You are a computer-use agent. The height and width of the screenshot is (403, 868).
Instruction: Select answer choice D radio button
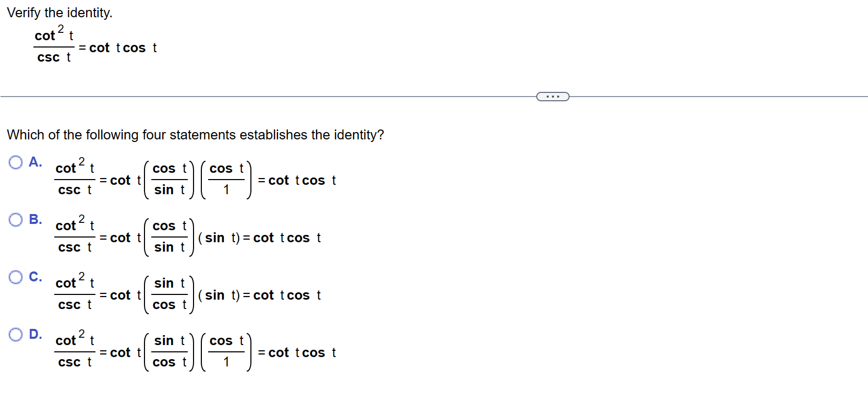15,335
